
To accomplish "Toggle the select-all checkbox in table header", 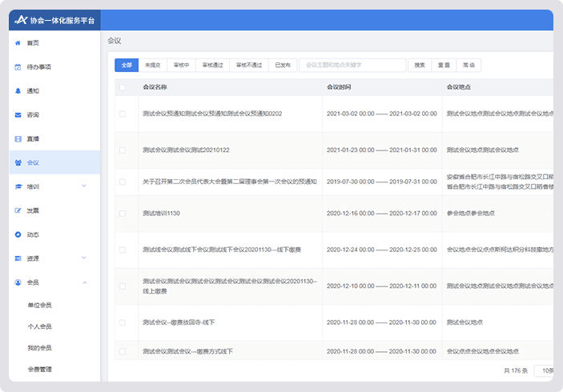I will [x=123, y=86].
